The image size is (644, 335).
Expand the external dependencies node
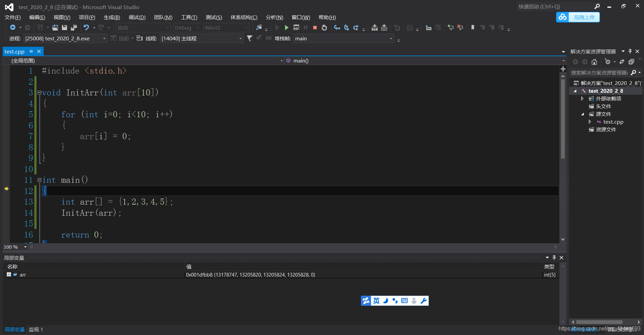(582, 98)
